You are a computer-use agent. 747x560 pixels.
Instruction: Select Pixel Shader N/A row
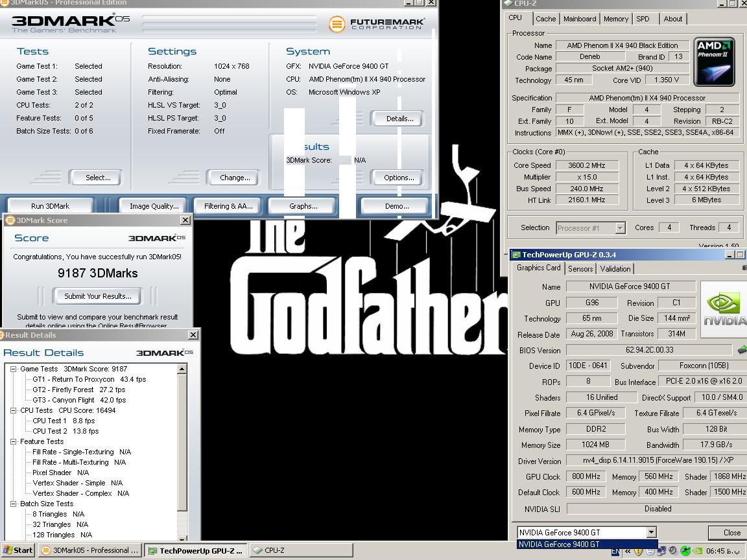(x=60, y=473)
